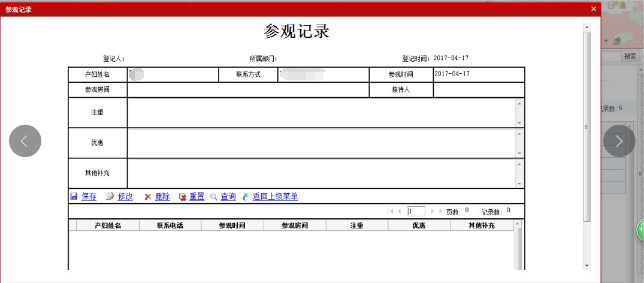Click the page number input box
The image size is (644, 283).
point(416,212)
